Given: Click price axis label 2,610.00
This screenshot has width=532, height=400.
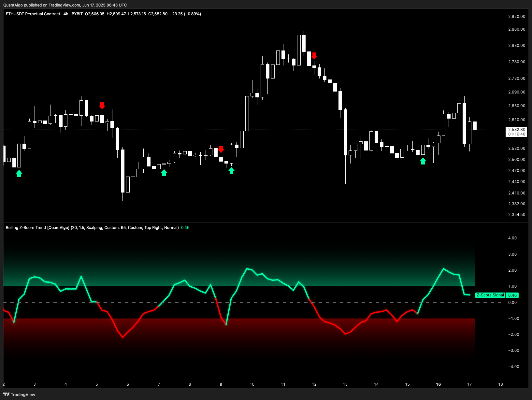Looking at the screenshot, I should [x=517, y=120].
